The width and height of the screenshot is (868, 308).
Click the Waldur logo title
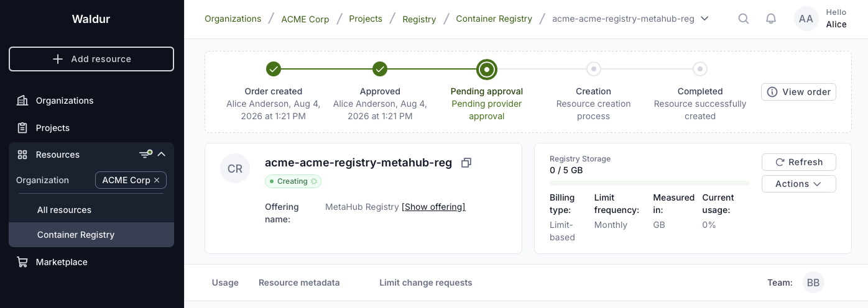[x=91, y=19]
